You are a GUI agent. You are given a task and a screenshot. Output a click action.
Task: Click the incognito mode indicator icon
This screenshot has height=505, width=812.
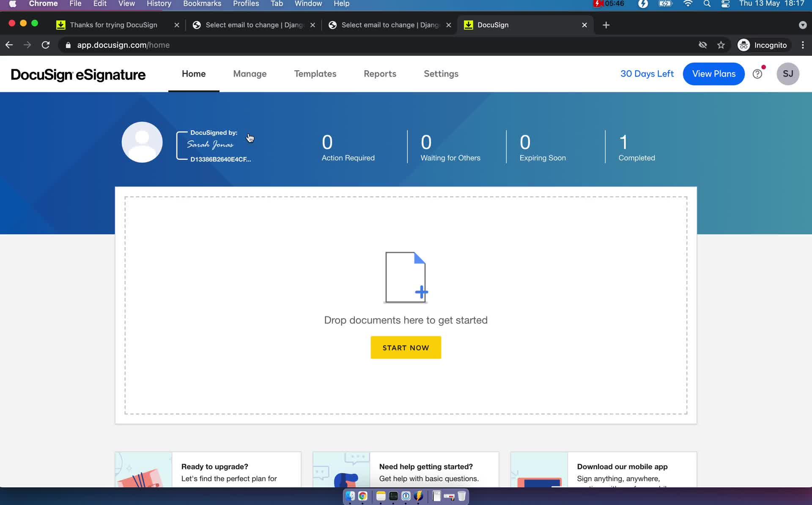click(744, 45)
